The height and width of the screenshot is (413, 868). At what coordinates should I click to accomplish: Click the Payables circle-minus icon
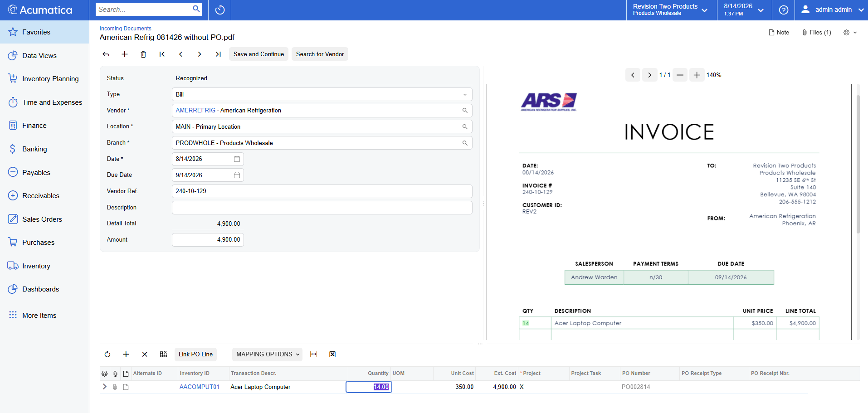point(13,172)
